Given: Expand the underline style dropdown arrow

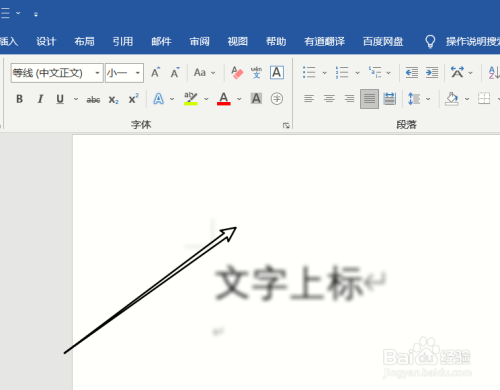Looking at the screenshot, I should tap(76, 99).
